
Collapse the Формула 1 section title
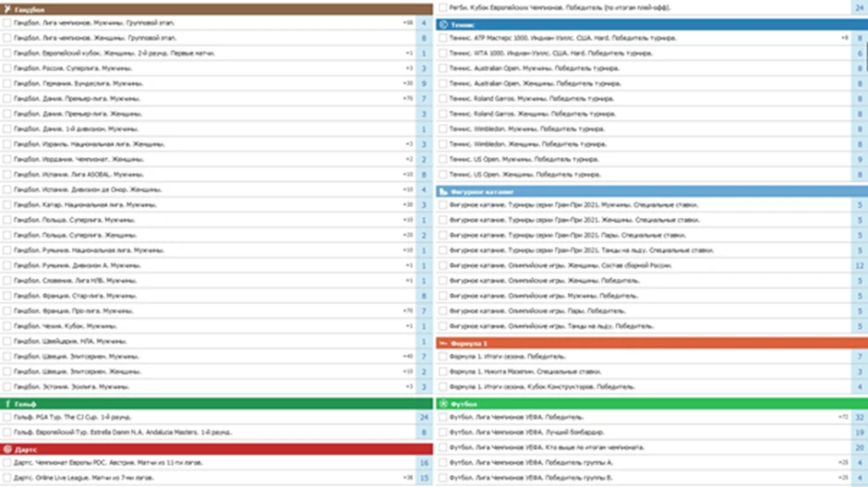point(469,344)
